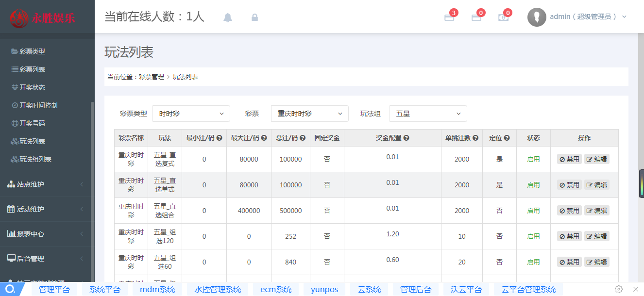The image size is (644, 296).
Task: Click the lock screen icon
Action: 254,17
